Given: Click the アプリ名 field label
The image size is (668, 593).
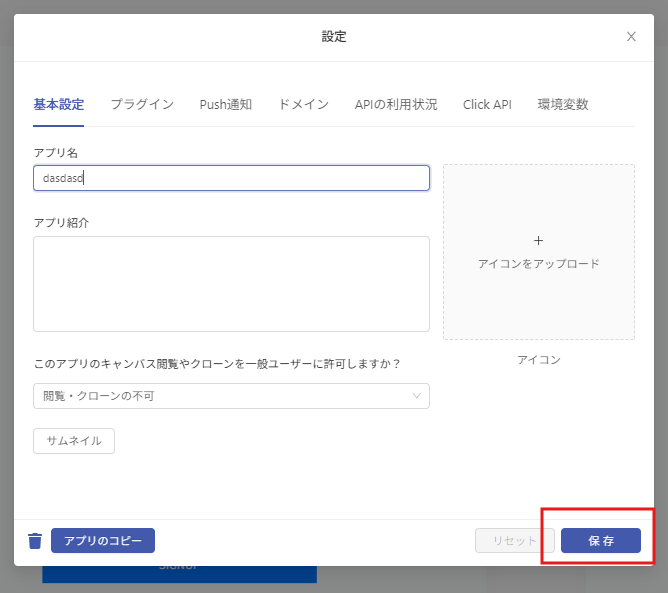Looking at the screenshot, I should [56, 153].
